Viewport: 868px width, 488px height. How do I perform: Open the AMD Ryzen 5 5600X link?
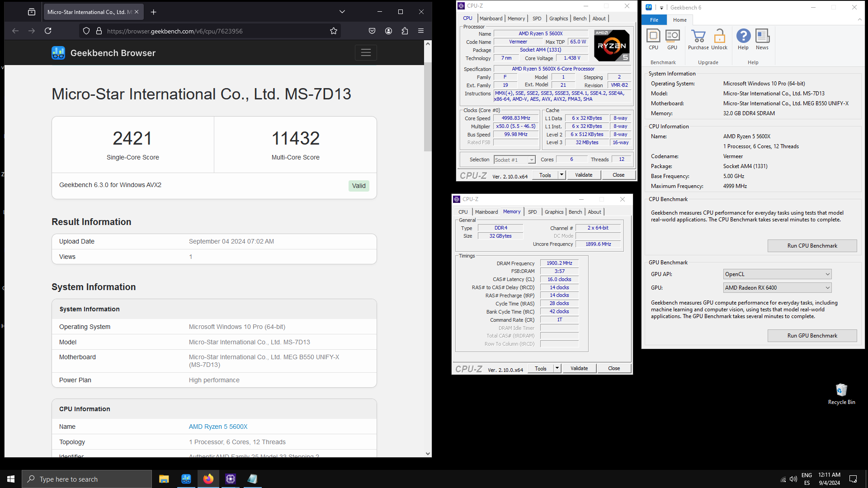218,427
